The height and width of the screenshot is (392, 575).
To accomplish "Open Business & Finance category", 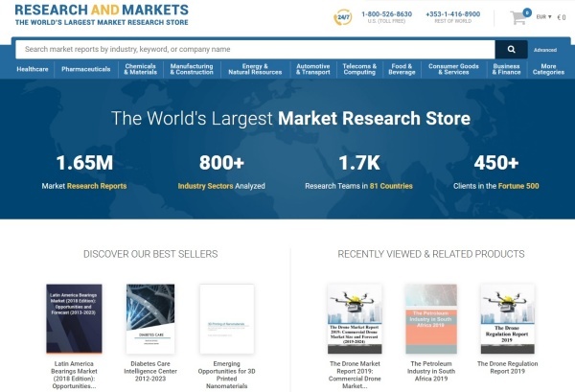I will pos(506,69).
